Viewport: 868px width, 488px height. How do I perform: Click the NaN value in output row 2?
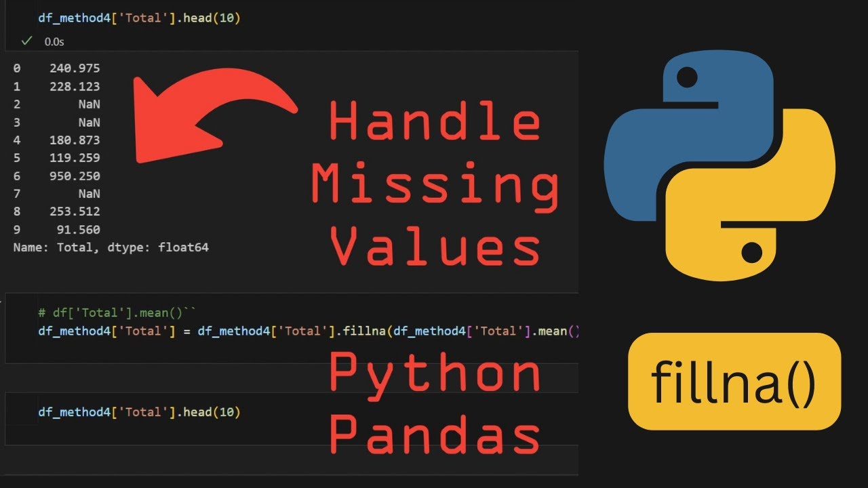point(89,104)
